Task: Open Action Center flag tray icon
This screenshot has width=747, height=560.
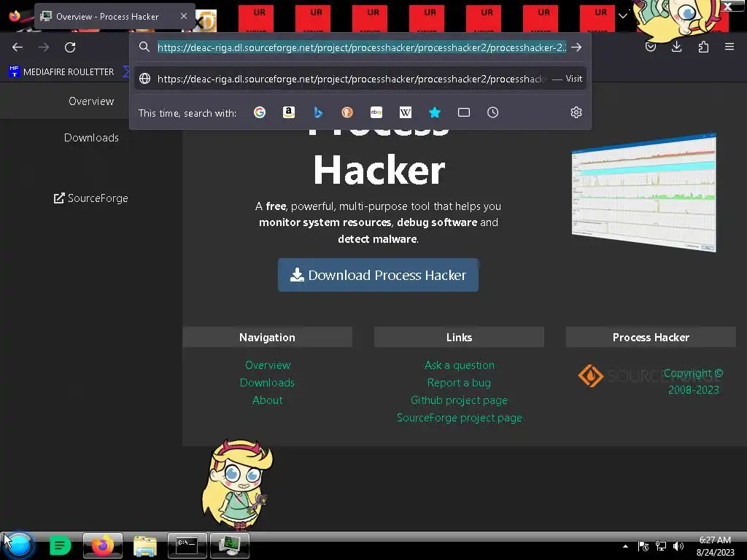Action: point(643,546)
